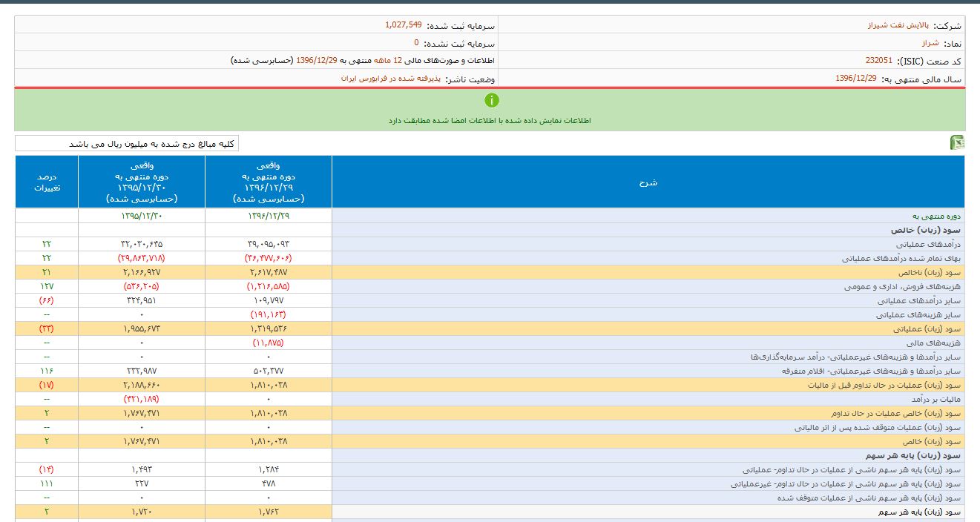The height and width of the screenshot is (522, 980).
Task: Click operating profit value ۱,۹۵۵,۶۷۳
Action: 142,328
